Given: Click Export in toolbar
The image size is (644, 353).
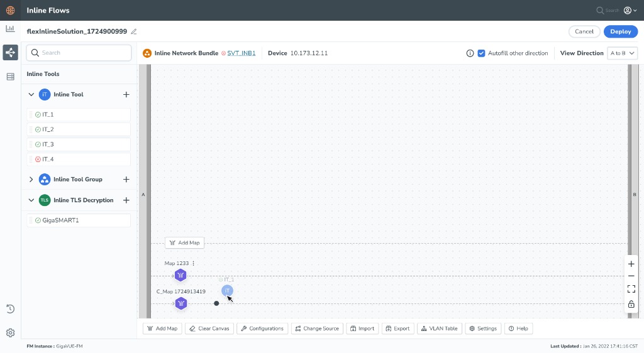Looking at the screenshot, I should (397, 329).
